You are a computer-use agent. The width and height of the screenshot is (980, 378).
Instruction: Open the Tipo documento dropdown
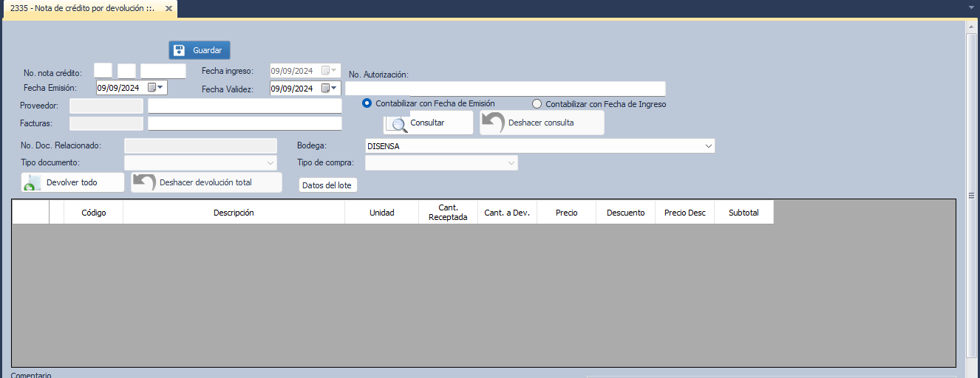pos(270,162)
